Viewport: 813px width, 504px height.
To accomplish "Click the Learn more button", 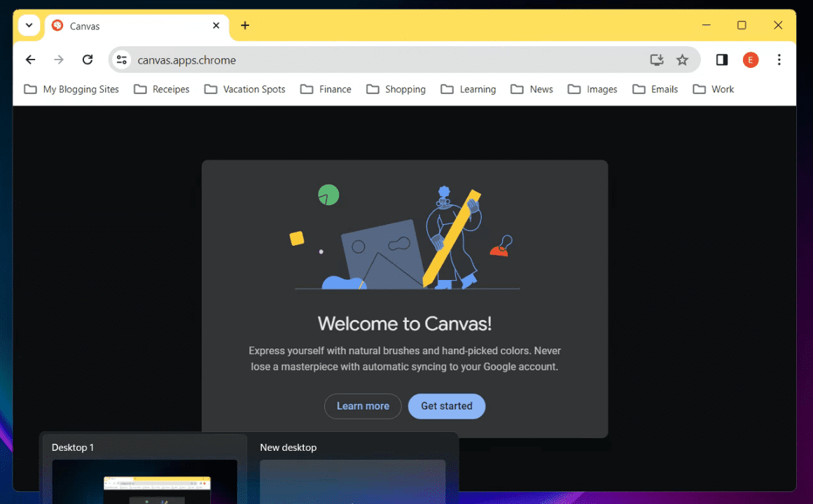I will tap(363, 406).
